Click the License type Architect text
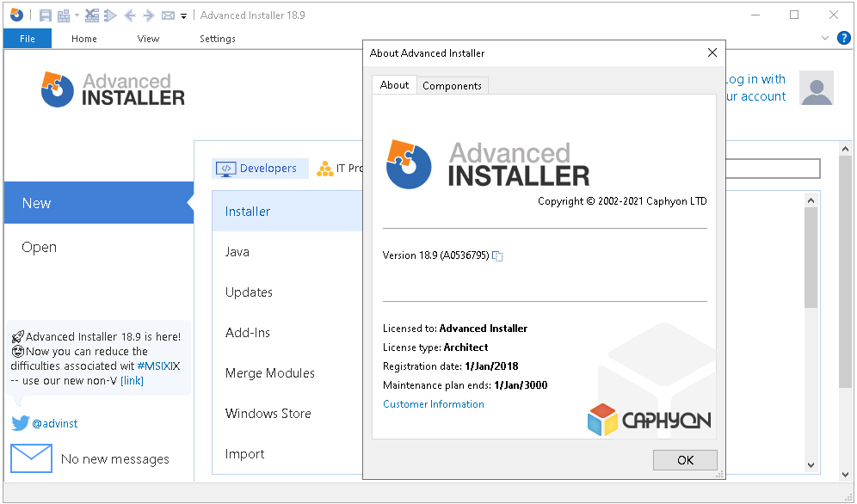Viewport: 857px width, 504px height. click(x=435, y=347)
